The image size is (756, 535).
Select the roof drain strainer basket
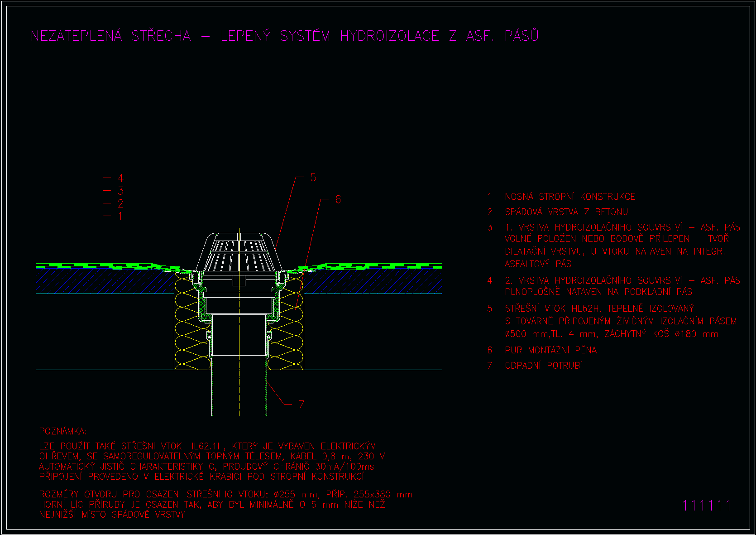pos(239,252)
